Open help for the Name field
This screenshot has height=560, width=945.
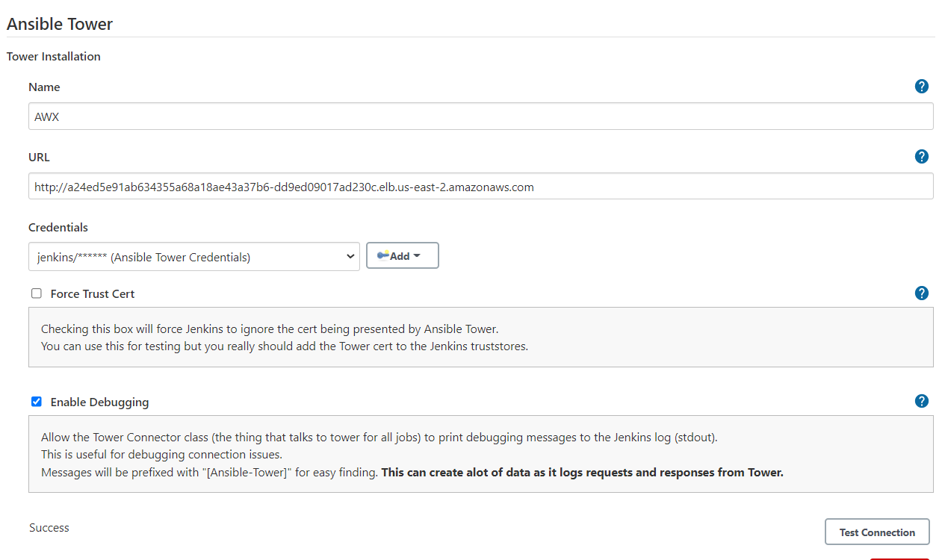tap(922, 87)
